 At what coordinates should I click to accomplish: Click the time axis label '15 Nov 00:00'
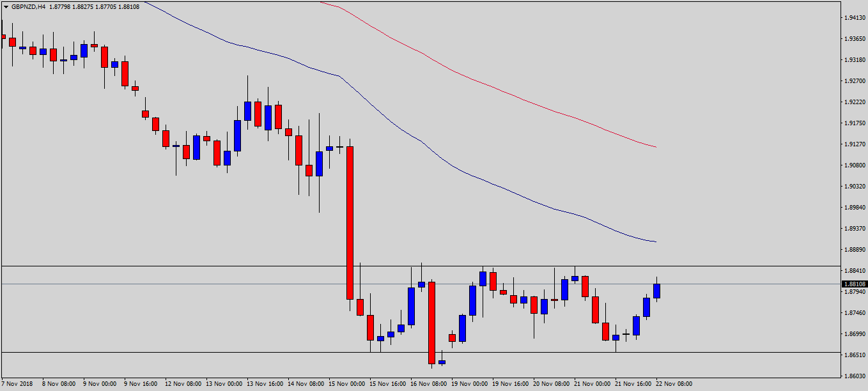346,385
